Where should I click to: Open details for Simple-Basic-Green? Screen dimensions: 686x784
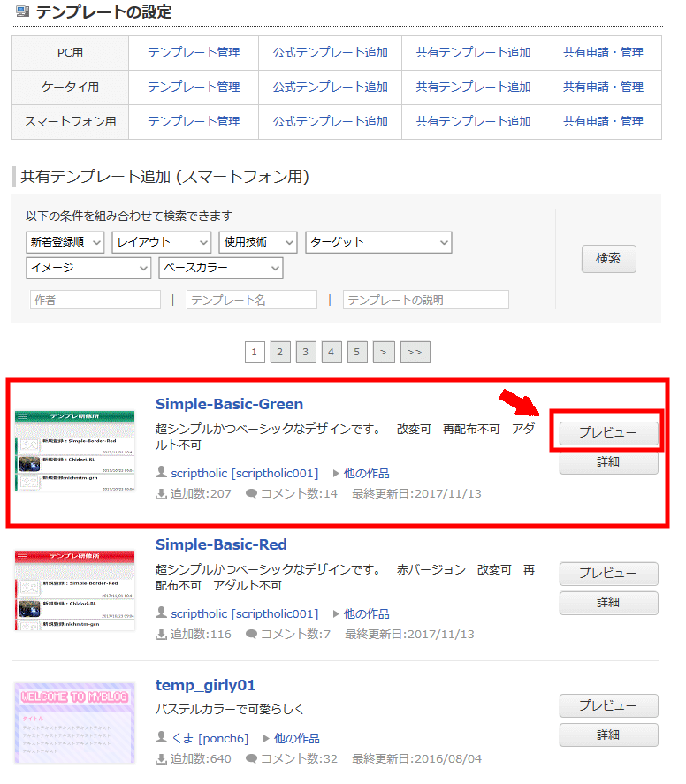(x=608, y=462)
